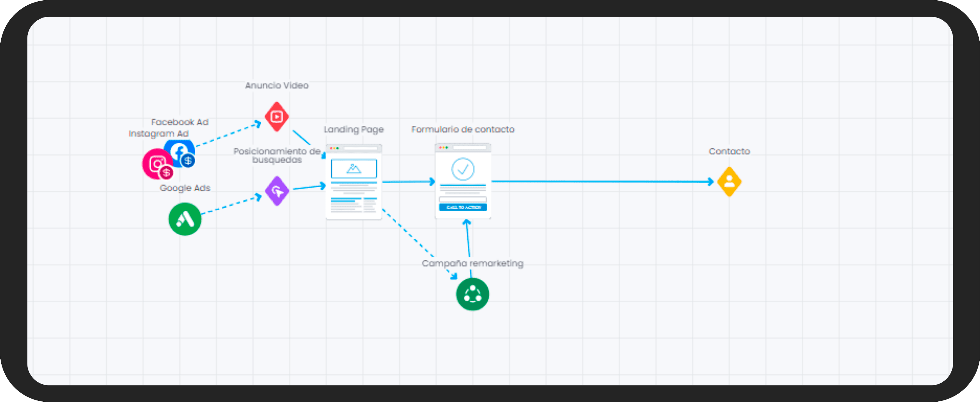The image size is (980, 402).
Task: Click the Campaña remarketing icon
Action: coord(472,294)
